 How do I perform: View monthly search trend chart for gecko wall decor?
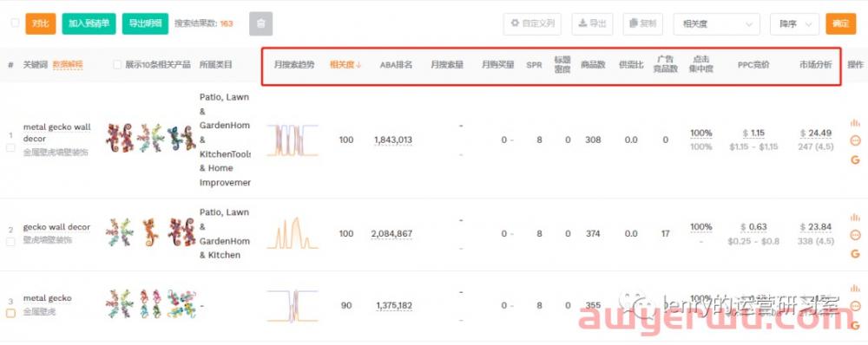click(x=293, y=233)
